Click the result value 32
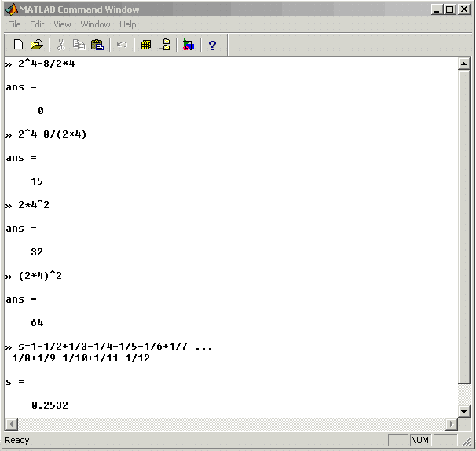 tap(37, 252)
